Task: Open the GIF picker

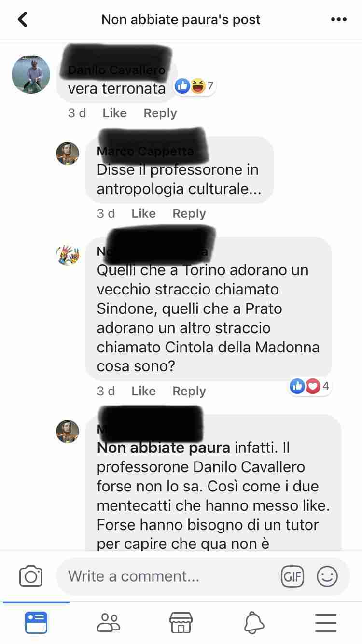Action: point(292,576)
